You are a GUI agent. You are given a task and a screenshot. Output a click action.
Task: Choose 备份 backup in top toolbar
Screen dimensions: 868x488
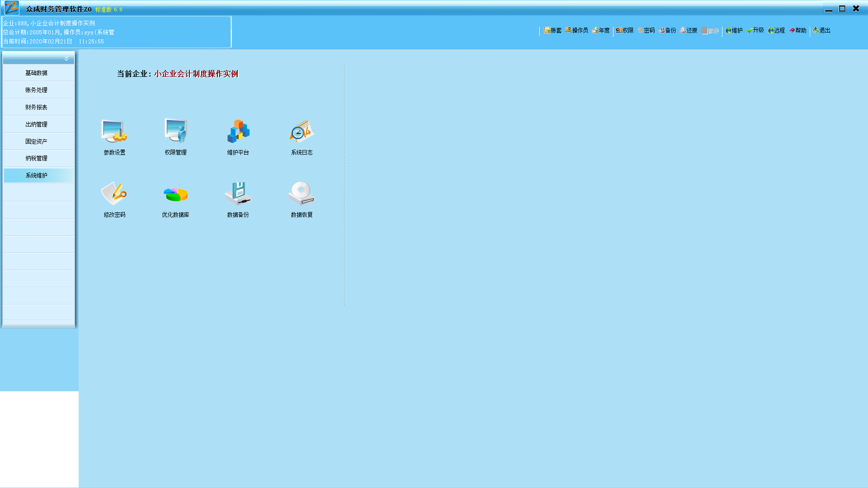click(x=668, y=30)
